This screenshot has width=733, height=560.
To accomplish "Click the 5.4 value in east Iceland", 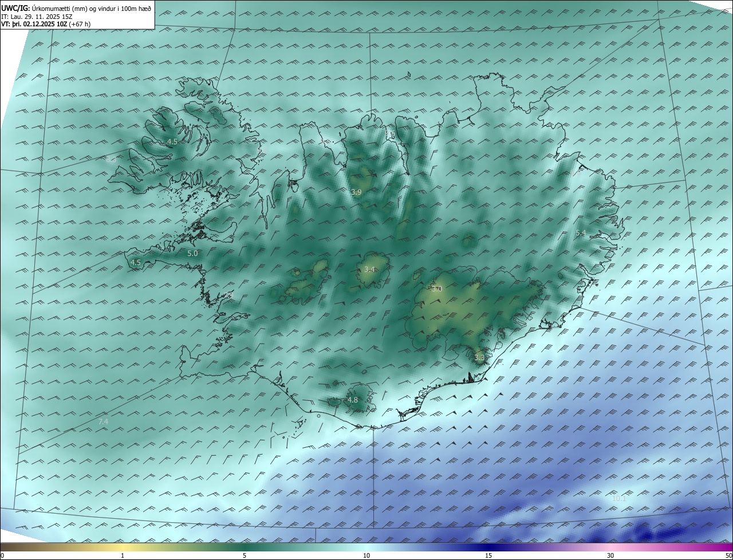I will 581,233.
